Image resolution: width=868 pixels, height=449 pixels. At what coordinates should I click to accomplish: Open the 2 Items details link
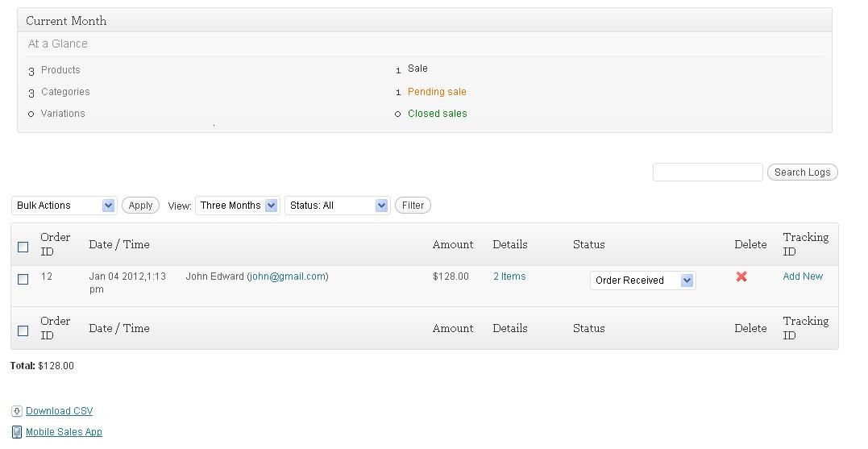tap(509, 276)
